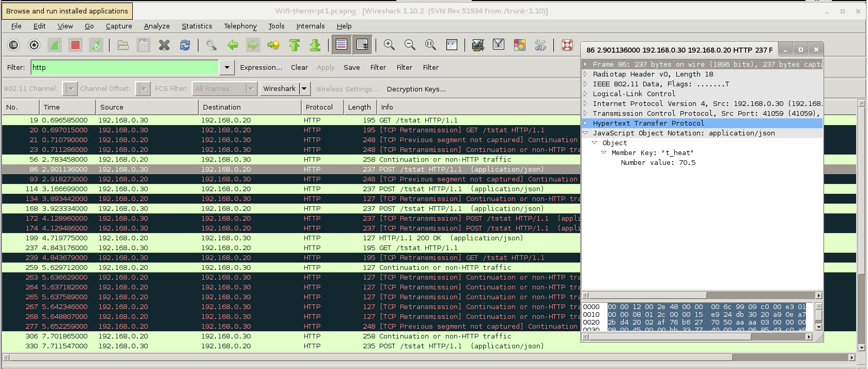Screen dimensions: 868x369
Task: Open help lifebuoy icon
Action: pyautogui.click(x=567, y=45)
